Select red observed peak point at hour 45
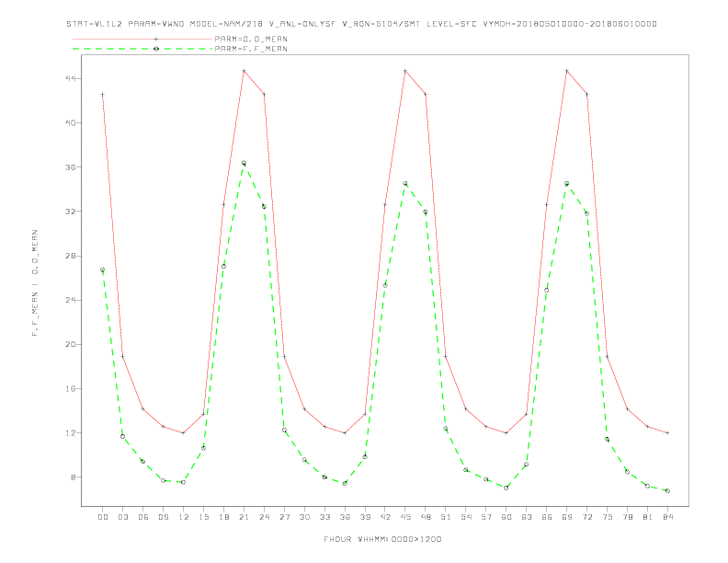 tap(405, 71)
